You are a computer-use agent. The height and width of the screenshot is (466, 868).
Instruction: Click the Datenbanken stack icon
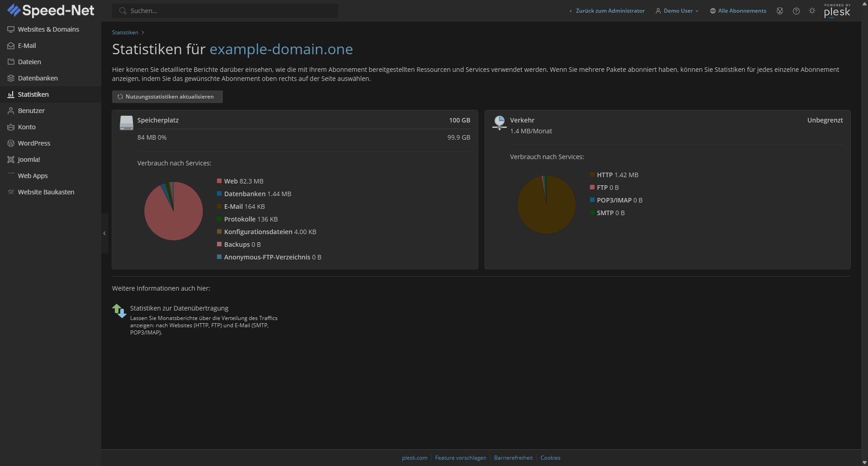click(x=11, y=78)
